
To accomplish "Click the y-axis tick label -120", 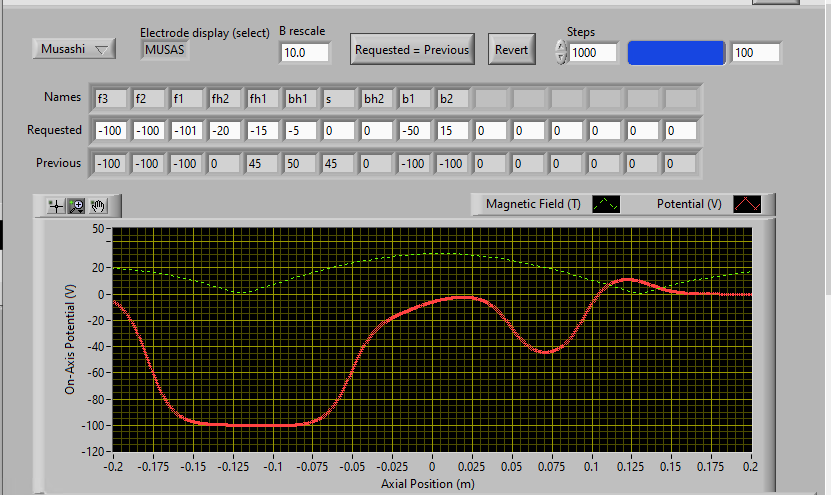I will 93,452.
